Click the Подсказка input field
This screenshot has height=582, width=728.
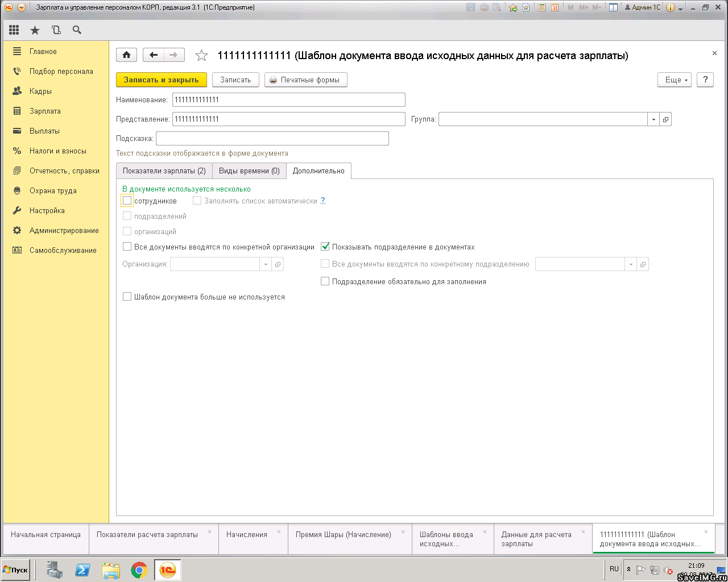(272, 139)
